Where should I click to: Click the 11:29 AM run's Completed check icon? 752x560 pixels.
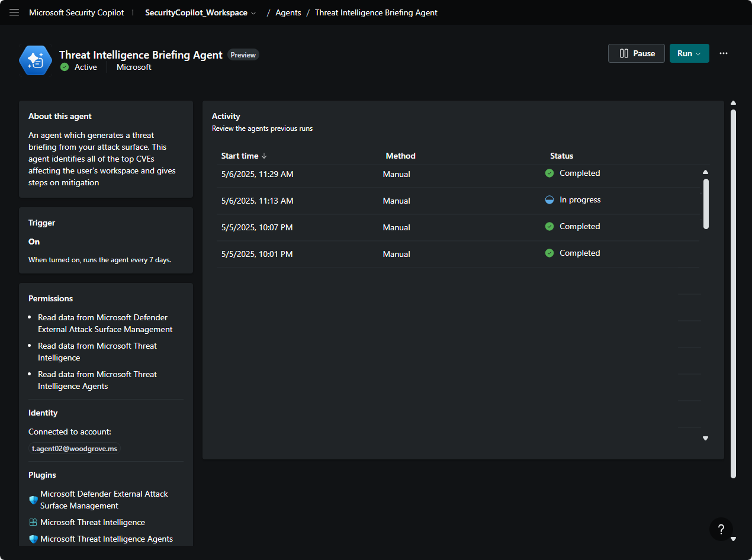pos(549,173)
